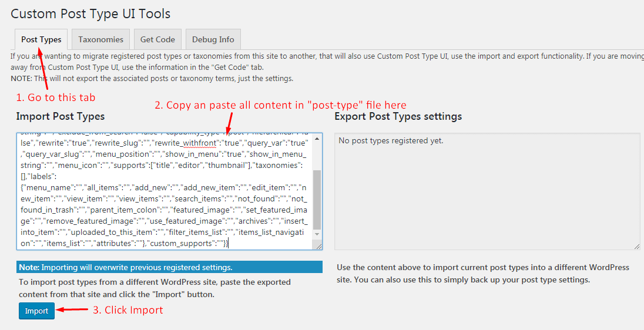The height and width of the screenshot is (330, 644).
Task: Click the blue Import button
Action: tap(36, 311)
